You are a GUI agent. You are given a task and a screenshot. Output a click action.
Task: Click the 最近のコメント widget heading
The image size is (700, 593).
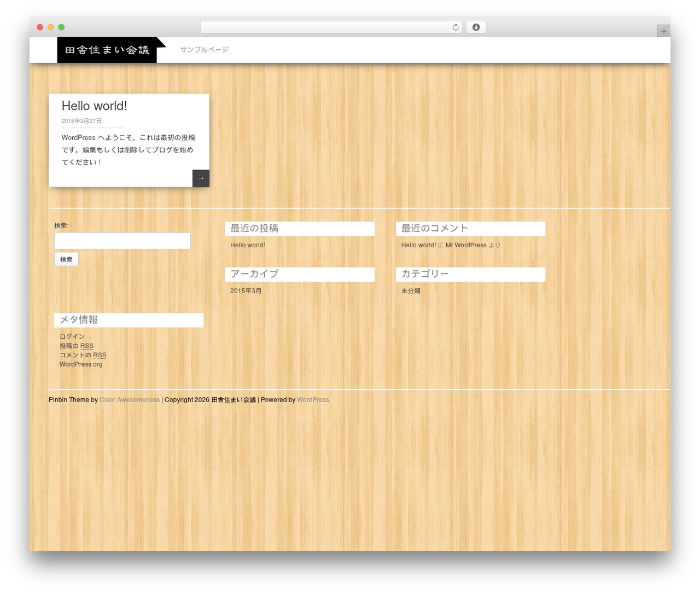[x=470, y=229]
